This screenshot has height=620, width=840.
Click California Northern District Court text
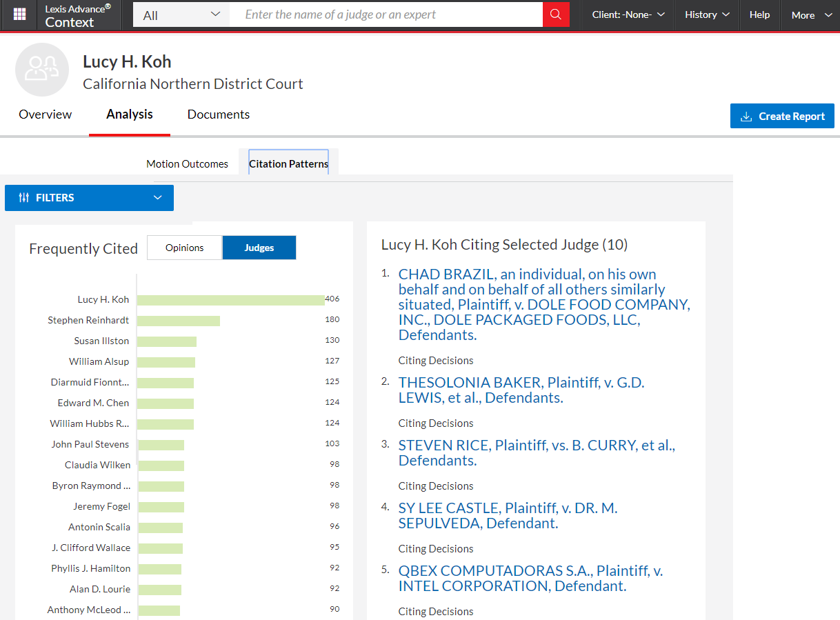[193, 84]
